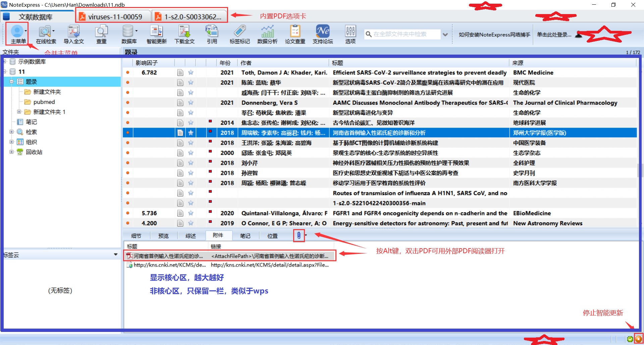Open the search box scope dropdown chevron
This screenshot has height=345, width=644.
[x=445, y=34]
